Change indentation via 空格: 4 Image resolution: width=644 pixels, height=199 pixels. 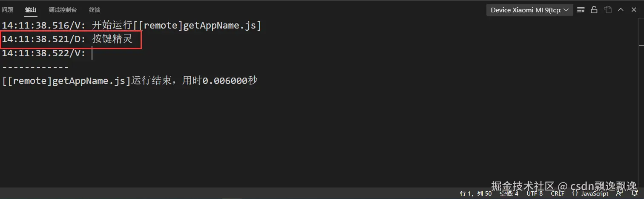coord(509,194)
